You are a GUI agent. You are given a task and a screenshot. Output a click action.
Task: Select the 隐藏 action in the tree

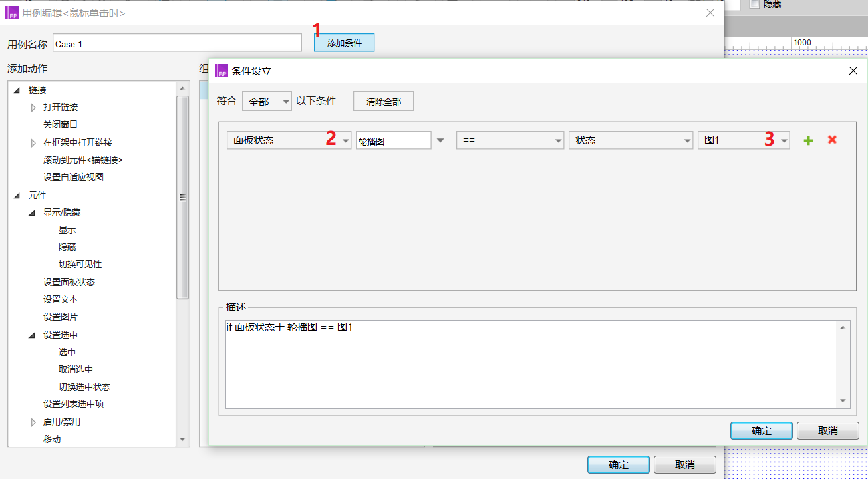[x=67, y=247]
